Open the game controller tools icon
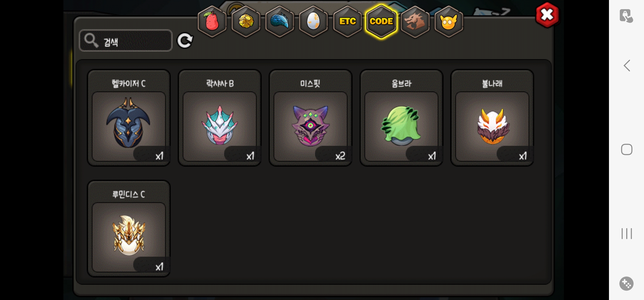This screenshot has width=644, height=300. pyautogui.click(x=626, y=284)
